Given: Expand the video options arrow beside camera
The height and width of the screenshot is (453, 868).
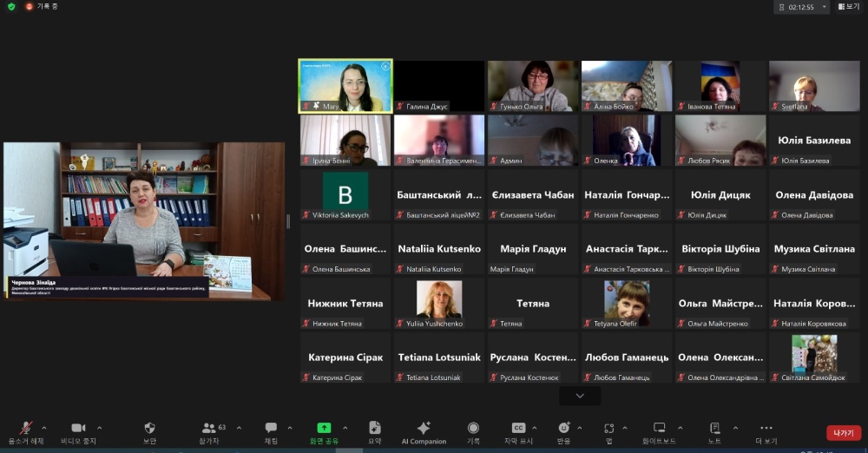Looking at the screenshot, I should pyautogui.click(x=99, y=428).
